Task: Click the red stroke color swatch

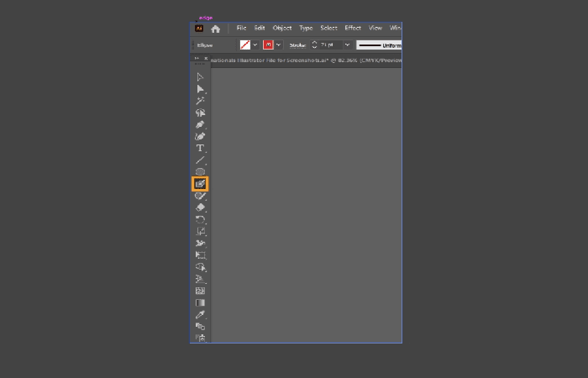Action: (268, 45)
